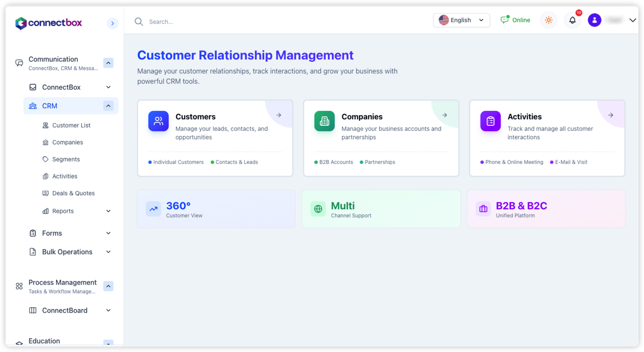Open the English language dropdown
This screenshot has width=644, height=352.
pos(461,20)
